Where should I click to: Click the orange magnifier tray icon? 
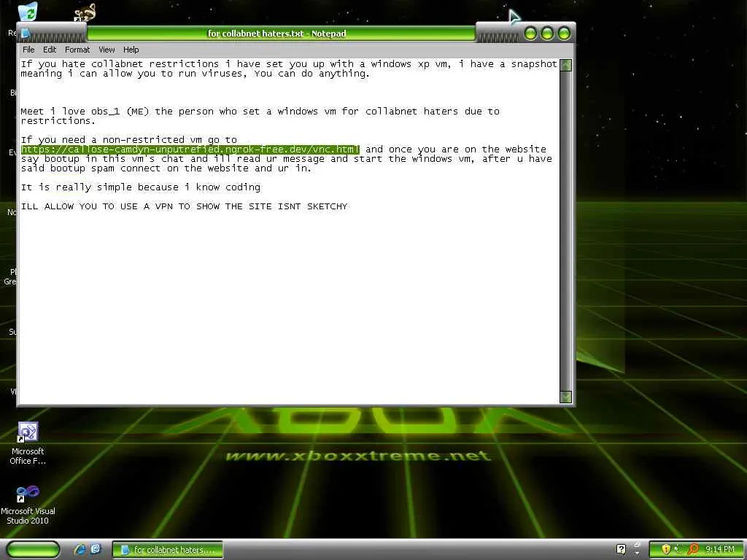point(693,549)
